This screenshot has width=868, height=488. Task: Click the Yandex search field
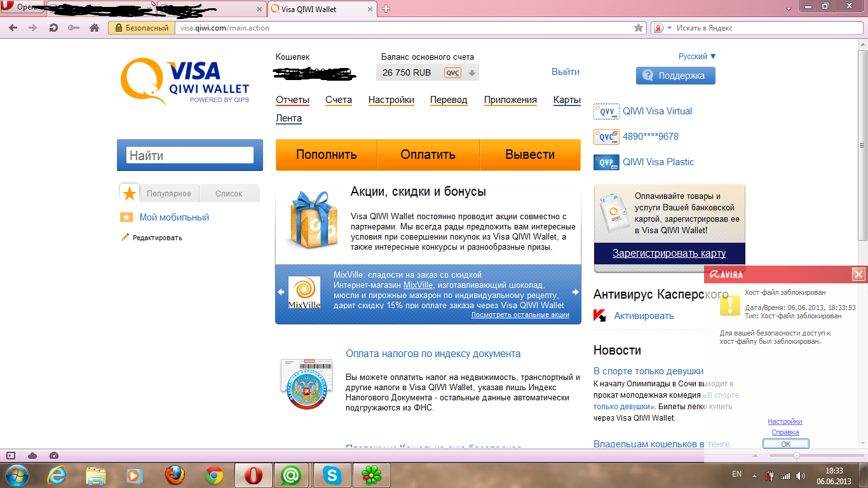765,28
